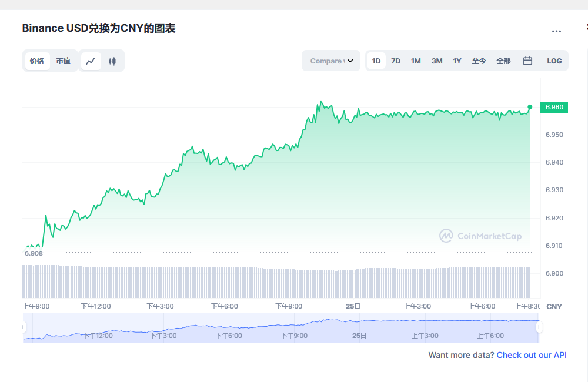Click the green 6.960 current price label

click(554, 107)
